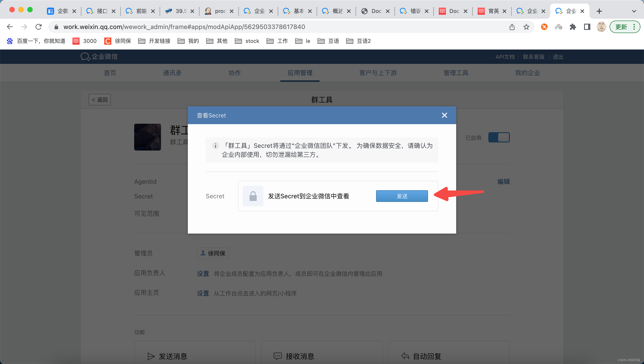Click the profile avatar in toolbar
644x364 pixels.
[601, 27]
